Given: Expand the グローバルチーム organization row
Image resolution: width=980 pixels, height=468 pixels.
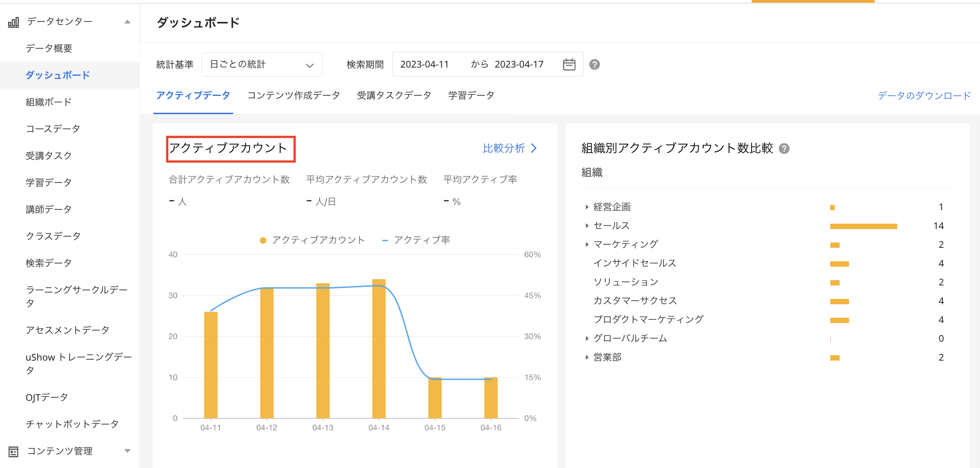Looking at the screenshot, I should click(587, 338).
